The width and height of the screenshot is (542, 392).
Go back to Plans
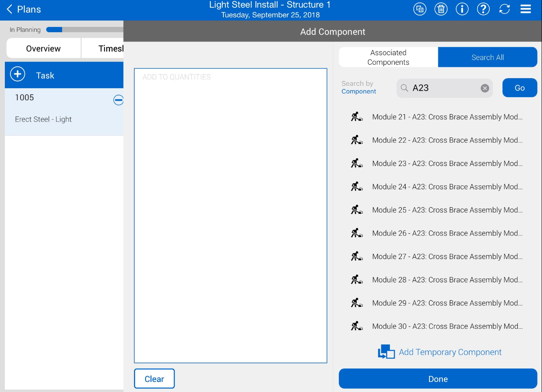(x=23, y=9)
